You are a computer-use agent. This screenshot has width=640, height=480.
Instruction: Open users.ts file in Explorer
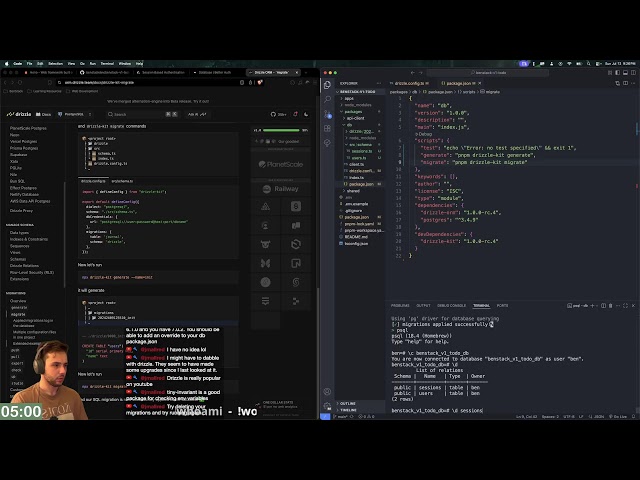(x=359, y=158)
